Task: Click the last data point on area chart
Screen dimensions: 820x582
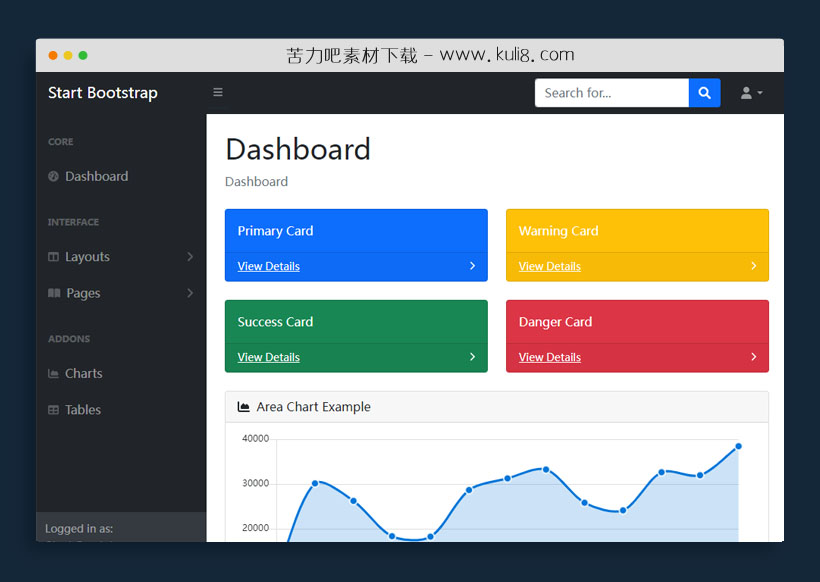Action: [x=738, y=446]
